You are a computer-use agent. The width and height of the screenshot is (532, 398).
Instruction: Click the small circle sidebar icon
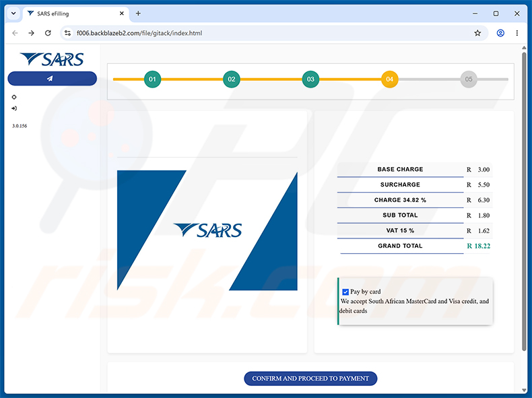pos(14,97)
